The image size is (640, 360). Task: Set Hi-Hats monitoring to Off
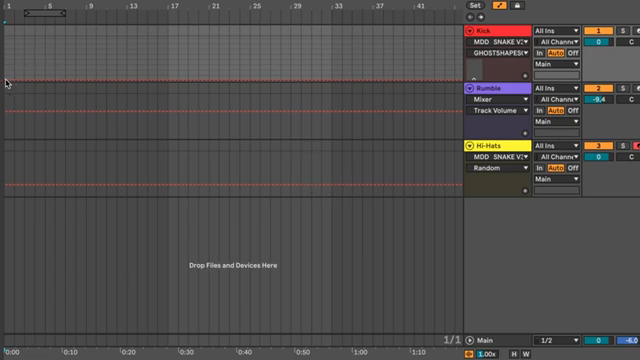[x=573, y=168]
